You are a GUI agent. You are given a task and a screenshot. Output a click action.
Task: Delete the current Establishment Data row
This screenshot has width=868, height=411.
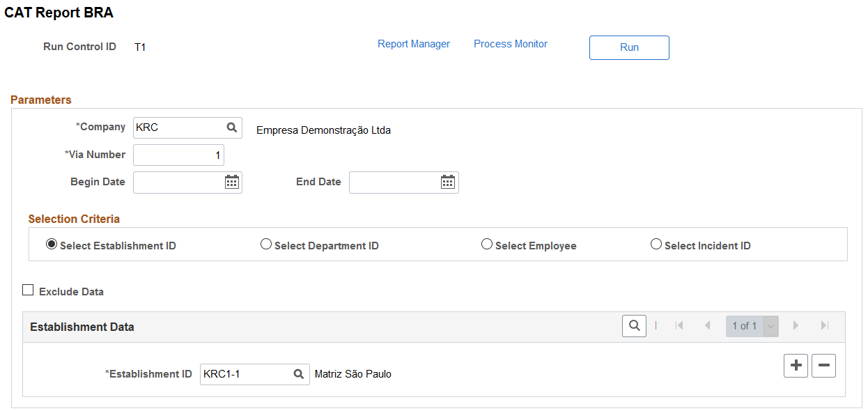(x=824, y=366)
